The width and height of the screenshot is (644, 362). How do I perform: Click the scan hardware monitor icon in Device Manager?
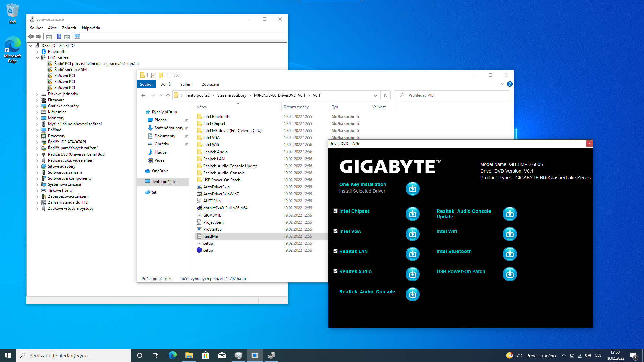pos(77,36)
